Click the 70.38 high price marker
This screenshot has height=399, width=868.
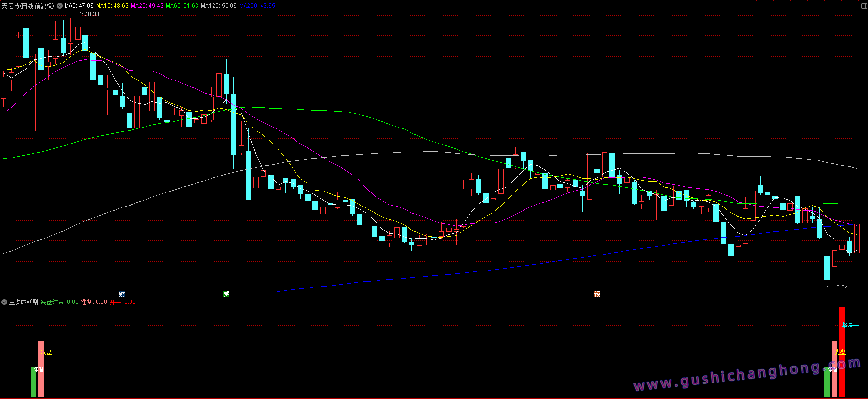click(x=92, y=14)
